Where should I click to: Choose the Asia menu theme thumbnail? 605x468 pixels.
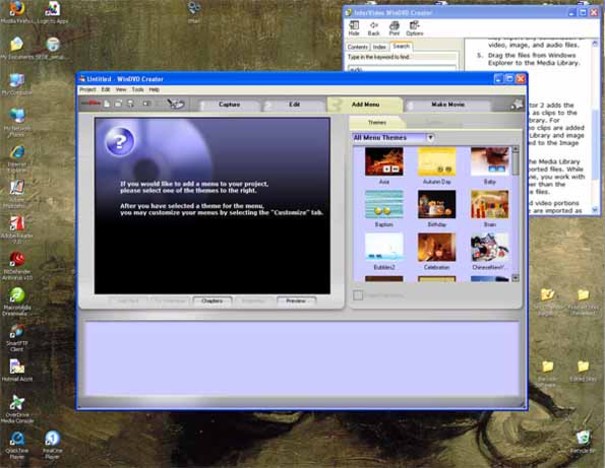click(x=384, y=161)
